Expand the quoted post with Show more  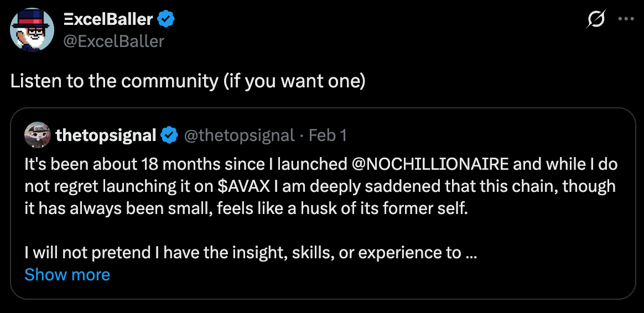tap(67, 274)
